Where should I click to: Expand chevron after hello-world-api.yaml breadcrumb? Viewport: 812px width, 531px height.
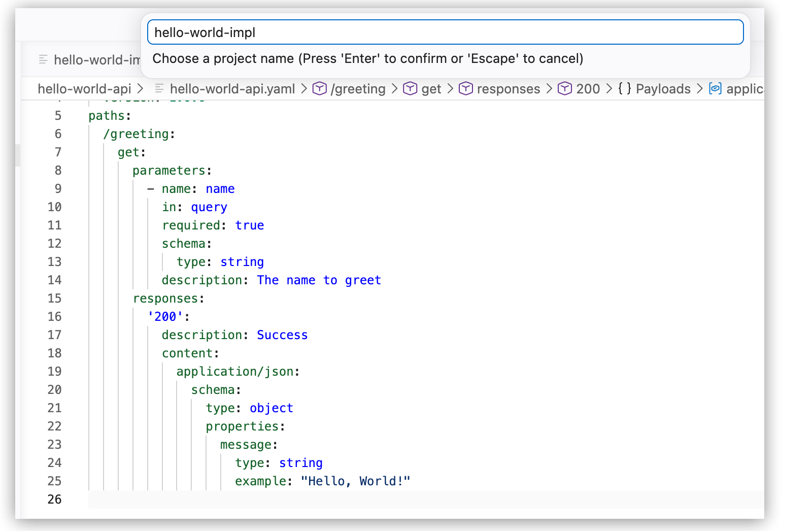tap(303, 89)
